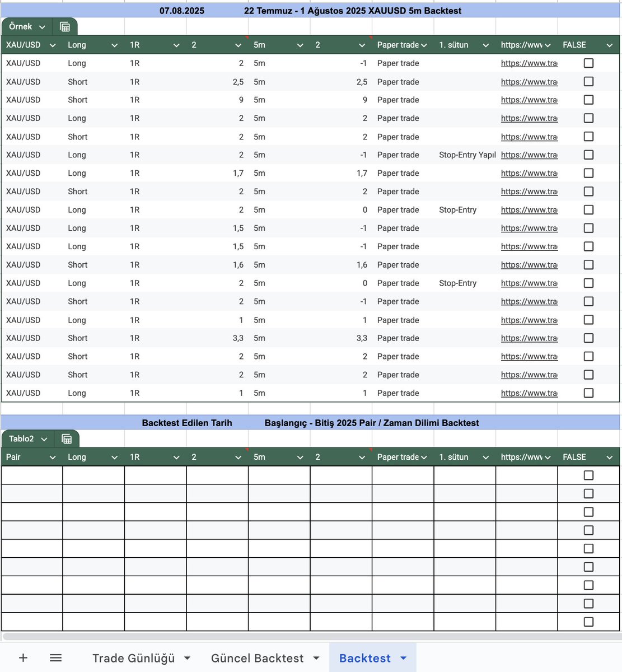
Task: Tick checkbox in the Short 1,6 row
Action: [588, 265]
